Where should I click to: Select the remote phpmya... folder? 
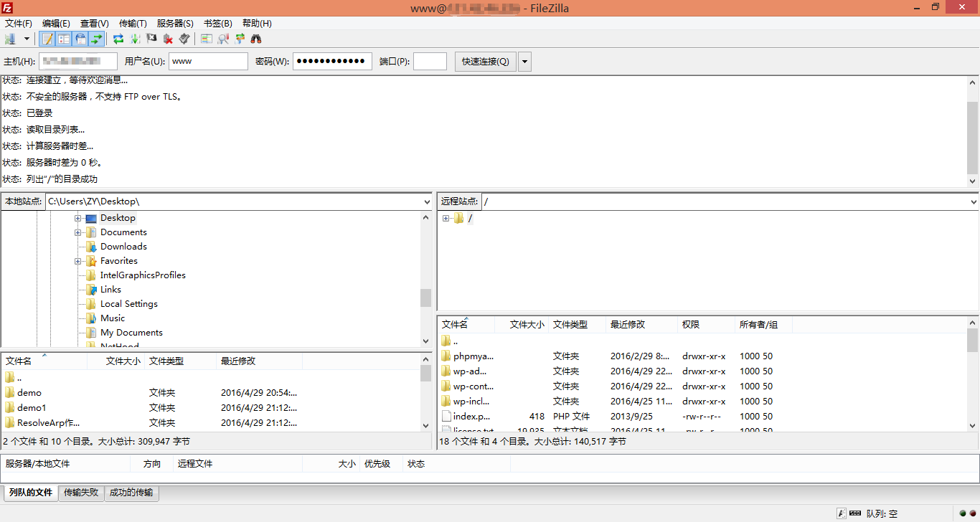[702, 356]
